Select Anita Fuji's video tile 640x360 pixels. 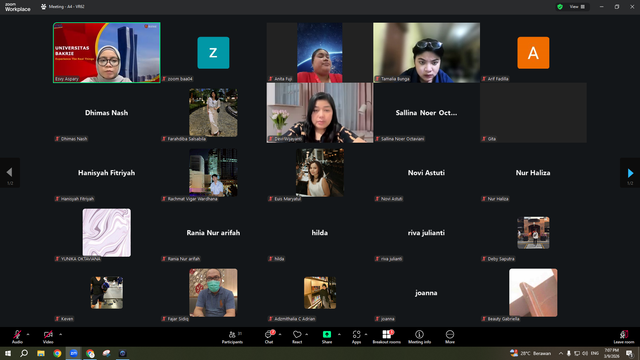[320, 53]
